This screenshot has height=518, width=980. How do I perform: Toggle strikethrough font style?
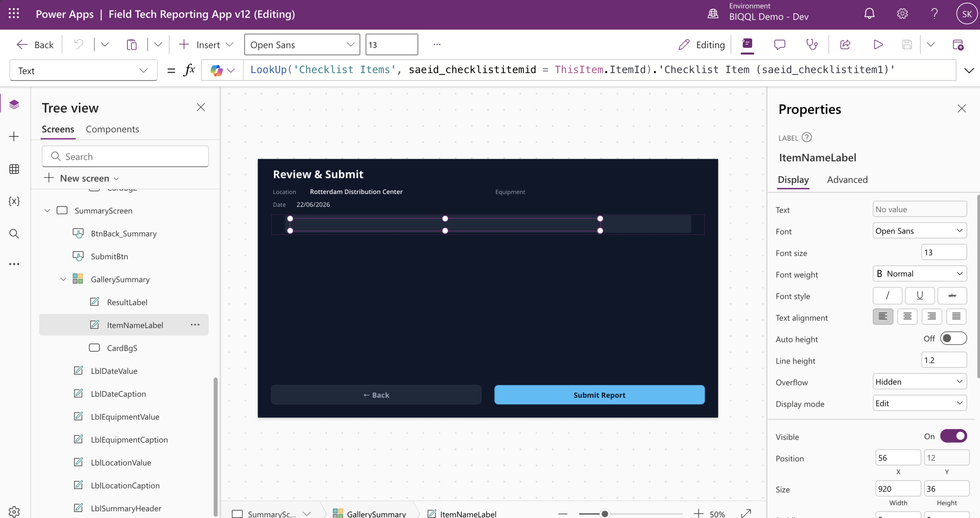click(952, 295)
